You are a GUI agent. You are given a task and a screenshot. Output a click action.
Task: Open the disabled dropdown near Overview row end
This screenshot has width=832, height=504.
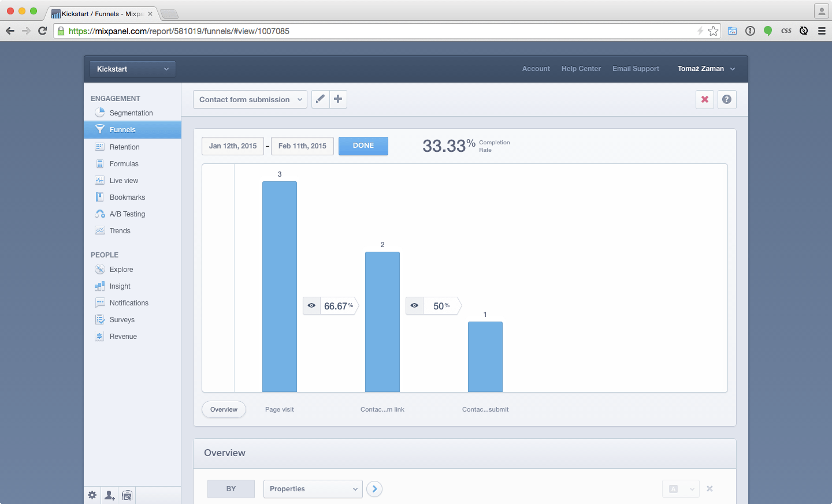[x=681, y=489]
